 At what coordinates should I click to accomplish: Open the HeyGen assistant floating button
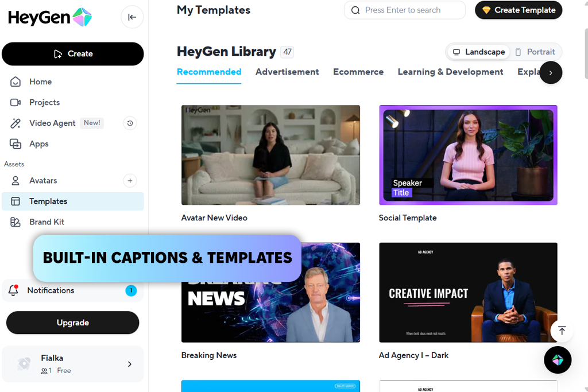point(558,360)
